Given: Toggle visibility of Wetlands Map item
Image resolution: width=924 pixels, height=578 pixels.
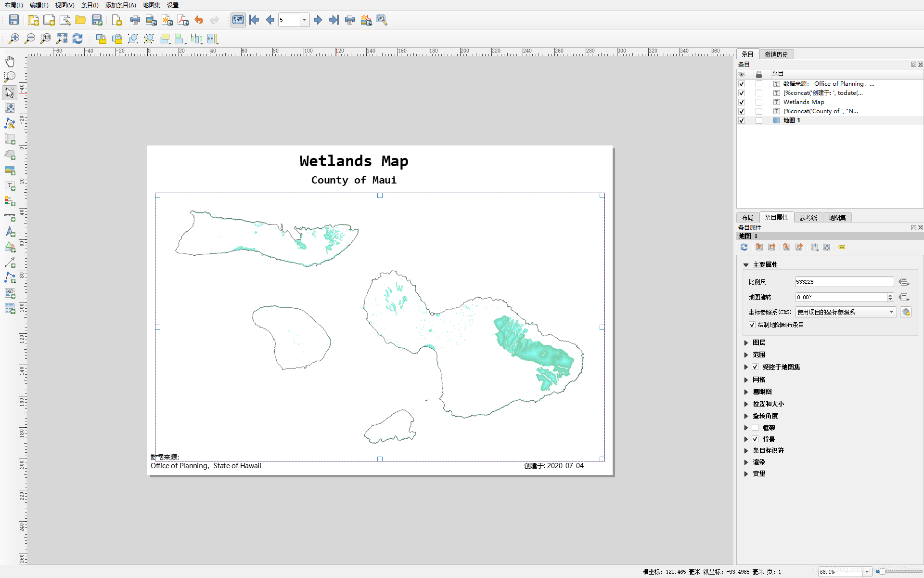Looking at the screenshot, I should coord(742,102).
